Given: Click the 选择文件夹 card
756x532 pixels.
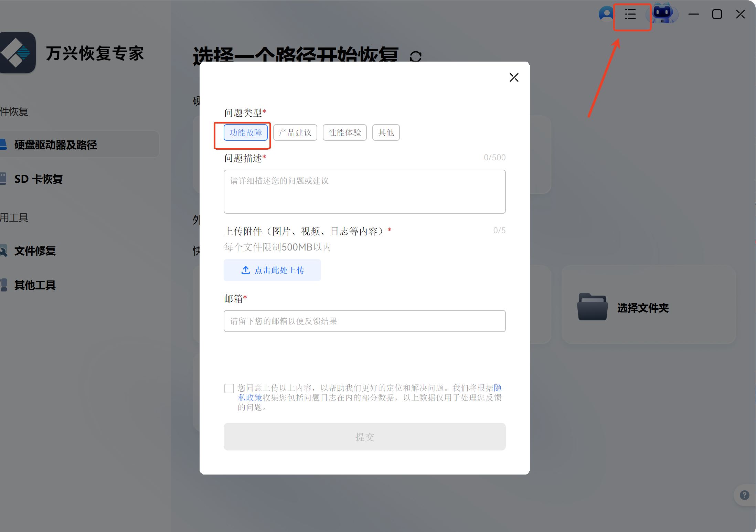Looking at the screenshot, I should [x=648, y=305].
